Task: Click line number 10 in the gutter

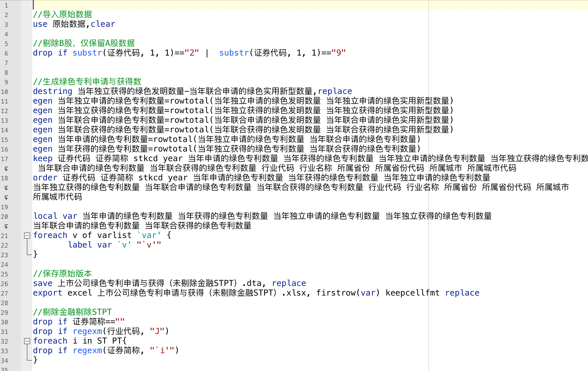Action: coord(4,92)
